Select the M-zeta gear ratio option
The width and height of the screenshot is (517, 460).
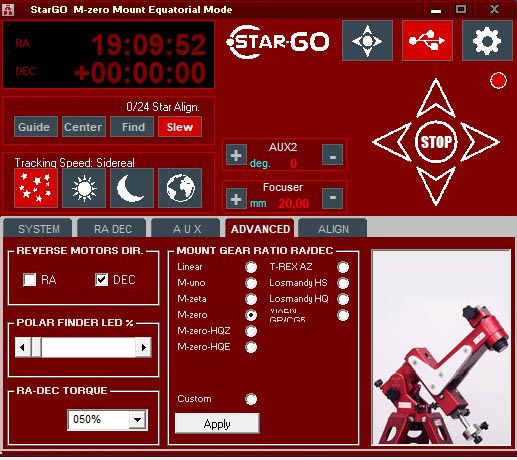click(x=251, y=299)
